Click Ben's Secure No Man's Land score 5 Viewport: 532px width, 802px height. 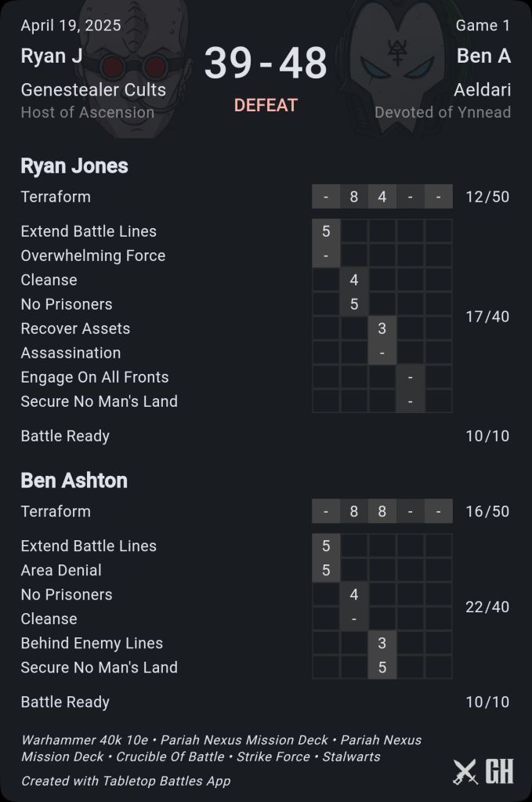(x=382, y=667)
